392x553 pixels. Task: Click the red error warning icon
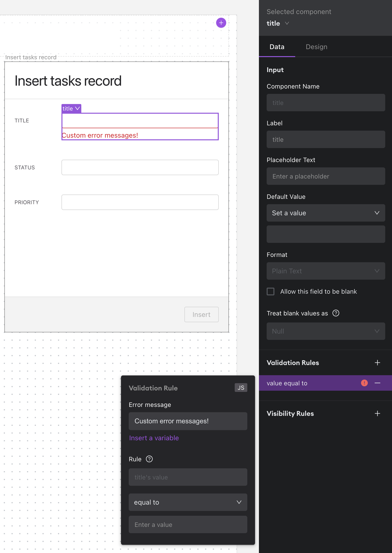[364, 383]
